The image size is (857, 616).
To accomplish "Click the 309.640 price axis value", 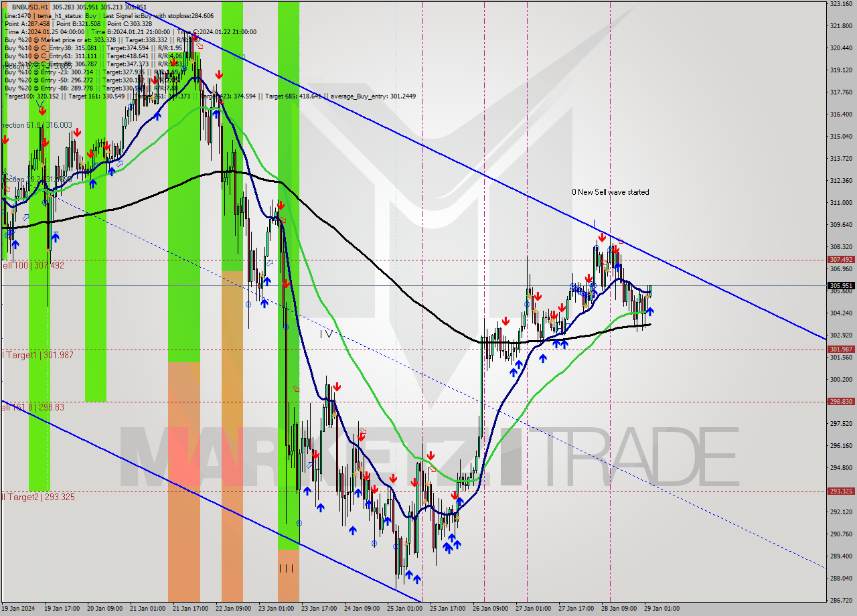I will (x=841, y=225).
